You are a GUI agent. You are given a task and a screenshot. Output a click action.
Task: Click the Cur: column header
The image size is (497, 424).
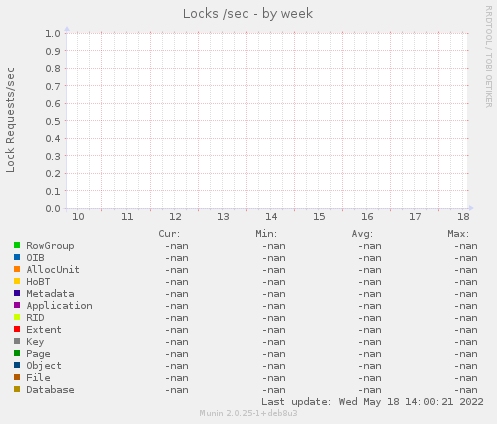point(169,234)
